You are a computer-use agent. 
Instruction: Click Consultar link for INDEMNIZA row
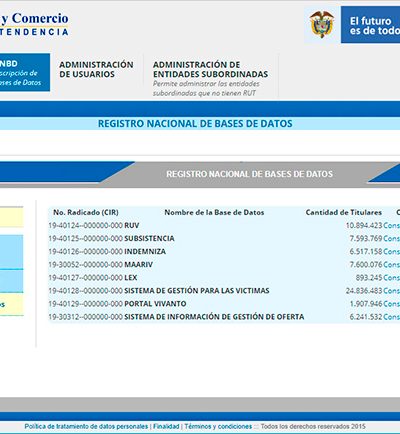pyautogui.click(x=392, y=251)
